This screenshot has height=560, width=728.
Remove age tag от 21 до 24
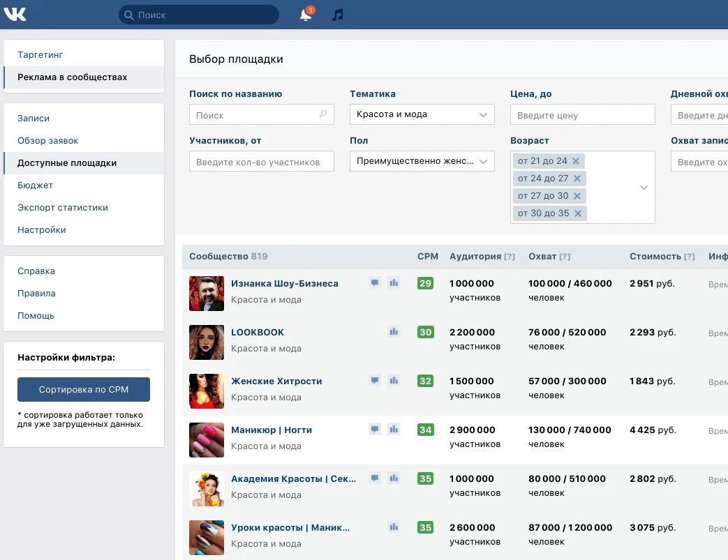(x=576, y=161)
